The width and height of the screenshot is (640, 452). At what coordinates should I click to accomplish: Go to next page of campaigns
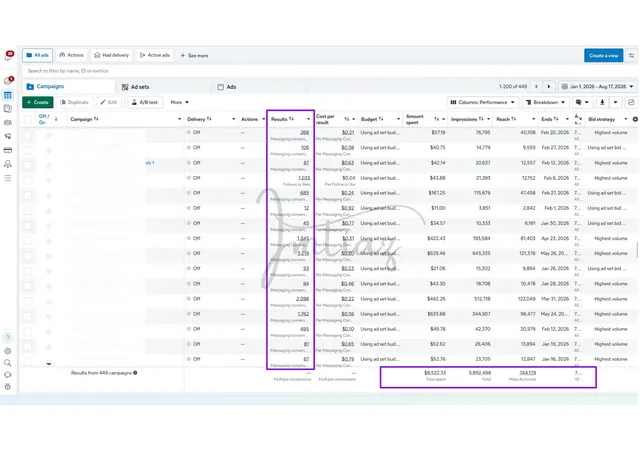(x=549, y=87)
